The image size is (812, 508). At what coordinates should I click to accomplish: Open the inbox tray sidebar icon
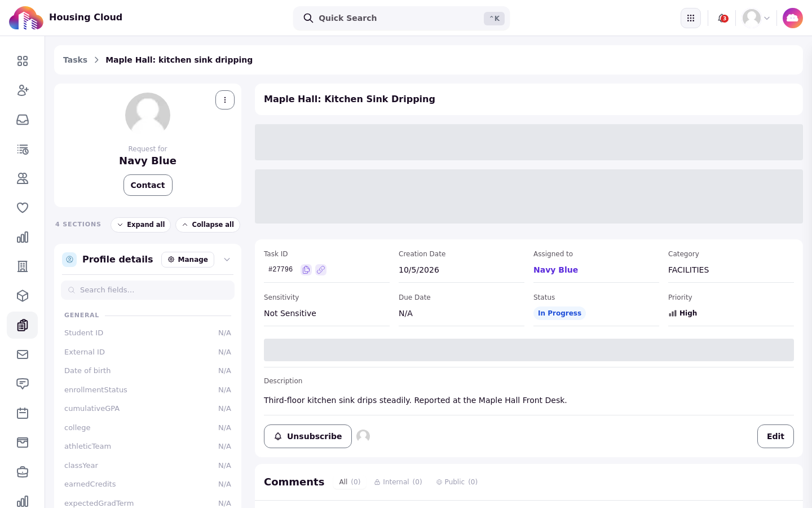point(23,120)
